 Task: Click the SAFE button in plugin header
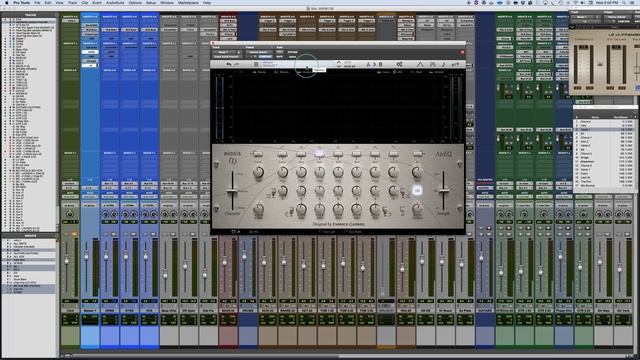[x=280, y=56]
